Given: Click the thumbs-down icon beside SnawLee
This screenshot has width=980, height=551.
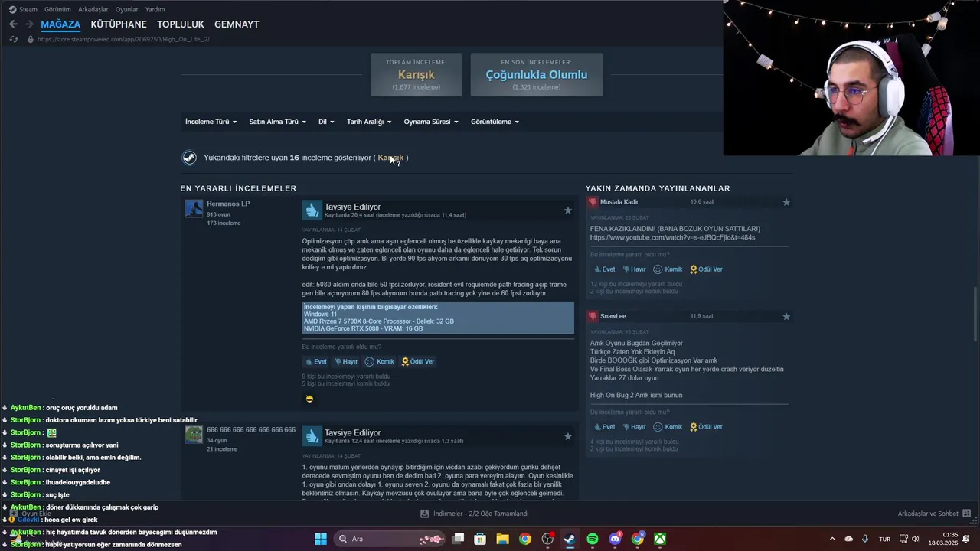Looking at the screenshot, I should pyautogui.click(x=593, y=316).
